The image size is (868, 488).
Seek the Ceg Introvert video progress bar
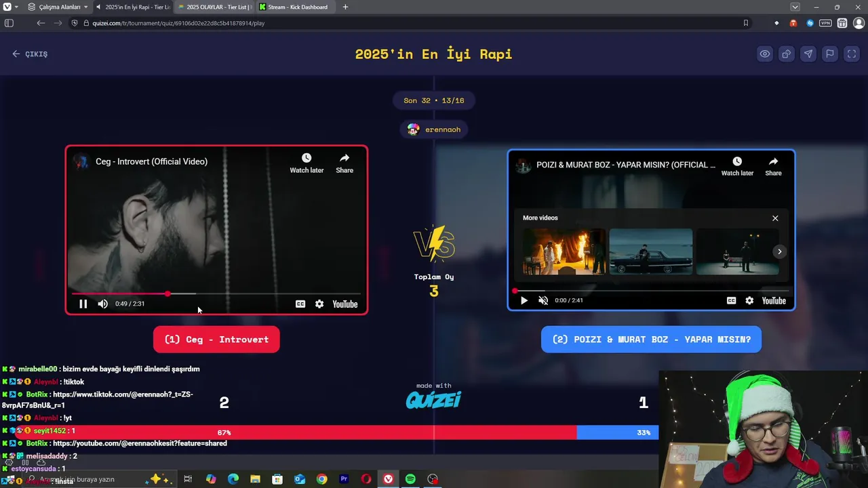coord(216,293)
